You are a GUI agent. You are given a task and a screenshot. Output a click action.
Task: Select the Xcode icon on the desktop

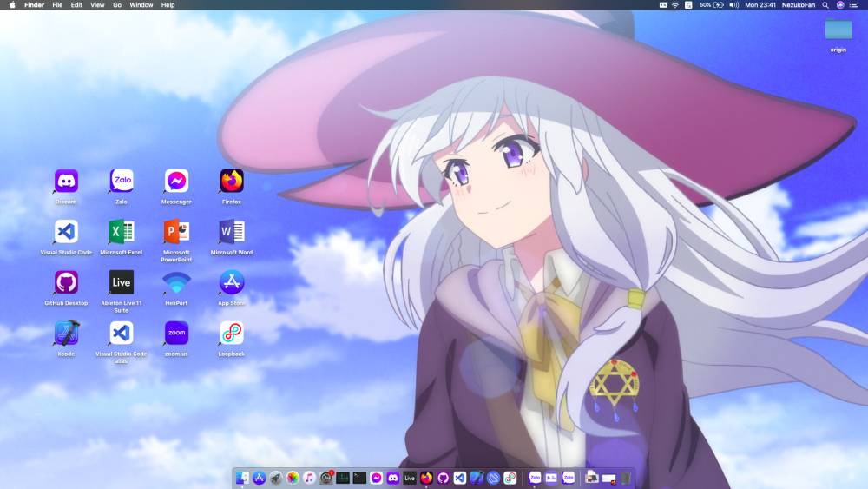coord(66,333)
